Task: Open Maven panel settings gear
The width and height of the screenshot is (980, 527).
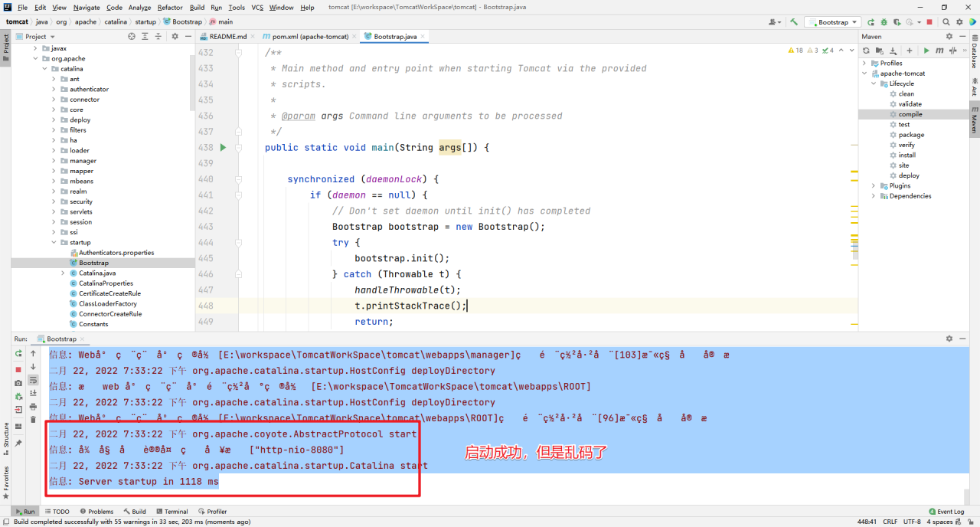Action: [949, 36]
